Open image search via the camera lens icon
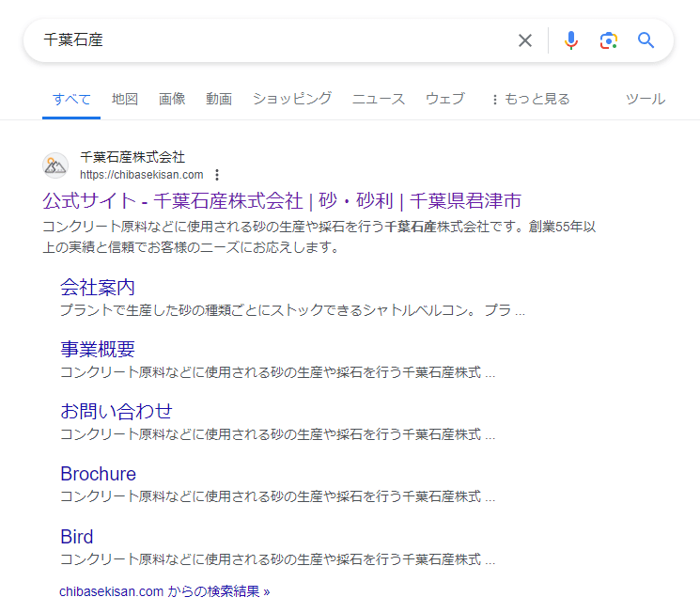Image resolution: width=700 pixels, height=613 pixels. [609, 40]
